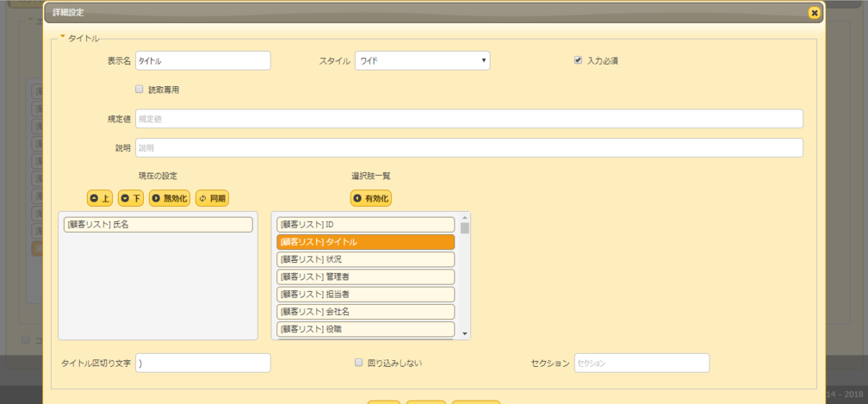868x404 pixels.
Task: Select [顧客リスト] 役職 in options list
Action: point(365,329)
